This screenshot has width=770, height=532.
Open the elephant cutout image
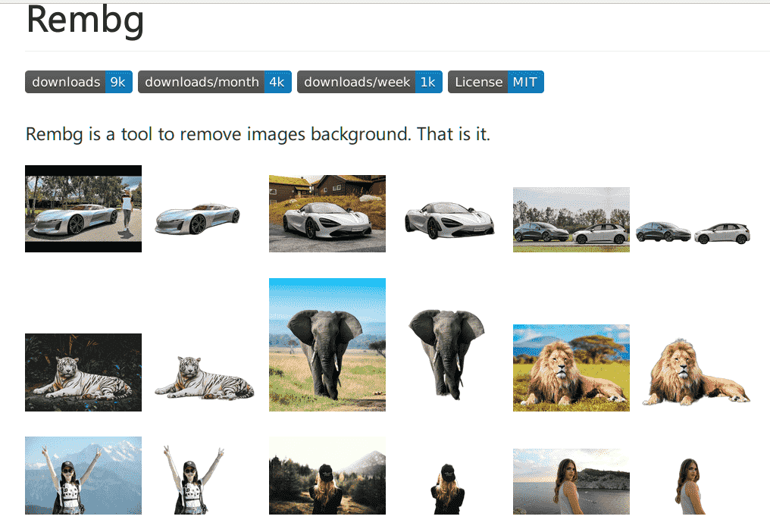[x=446, y=354]
